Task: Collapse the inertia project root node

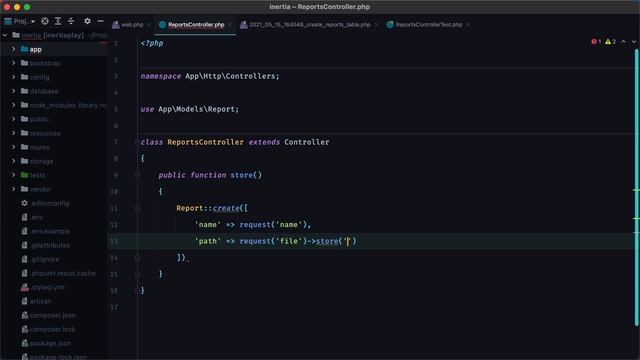Action: click(5, 35)
